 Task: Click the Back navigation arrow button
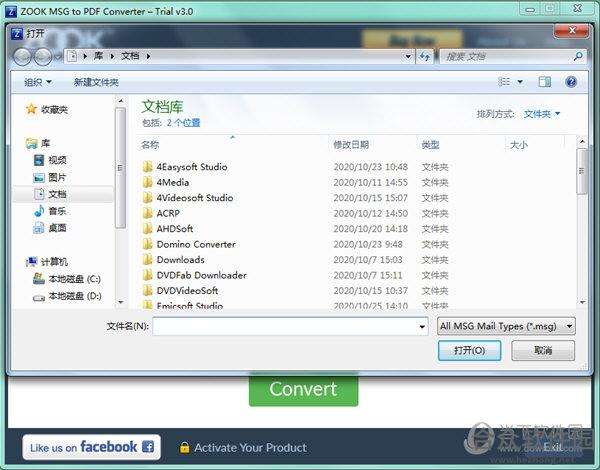pos(23,57)
